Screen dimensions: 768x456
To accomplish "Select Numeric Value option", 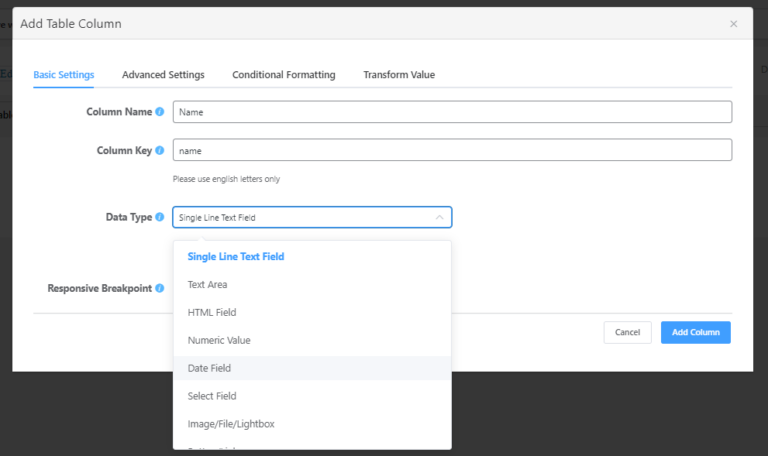I will (219, 341).
